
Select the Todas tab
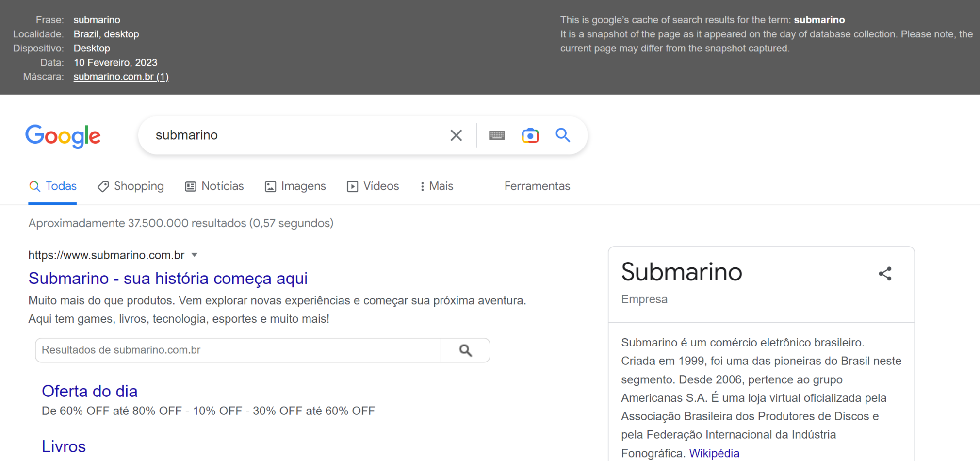click(52, 186)
